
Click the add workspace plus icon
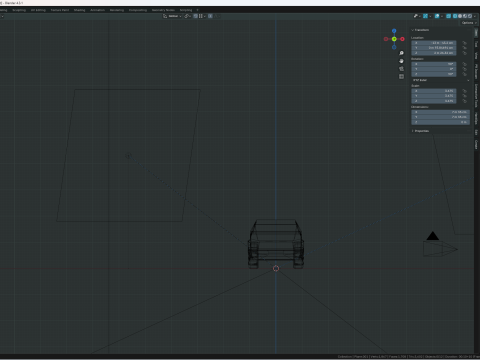pos(198,10)
